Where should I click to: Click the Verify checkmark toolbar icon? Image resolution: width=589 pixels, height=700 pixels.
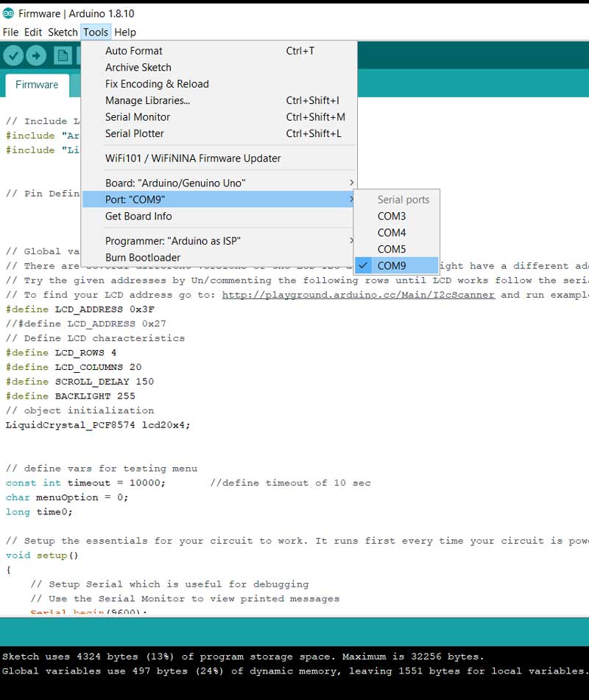[x=13, y=56]
